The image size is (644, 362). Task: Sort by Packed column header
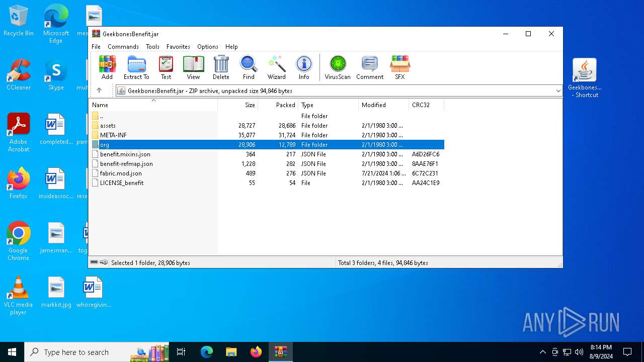tap(278, 105)
